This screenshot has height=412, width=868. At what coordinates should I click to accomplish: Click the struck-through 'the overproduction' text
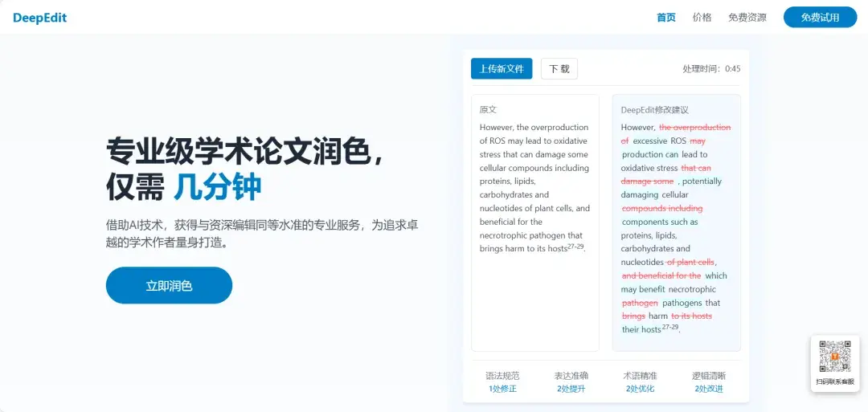tap(694, 127)
